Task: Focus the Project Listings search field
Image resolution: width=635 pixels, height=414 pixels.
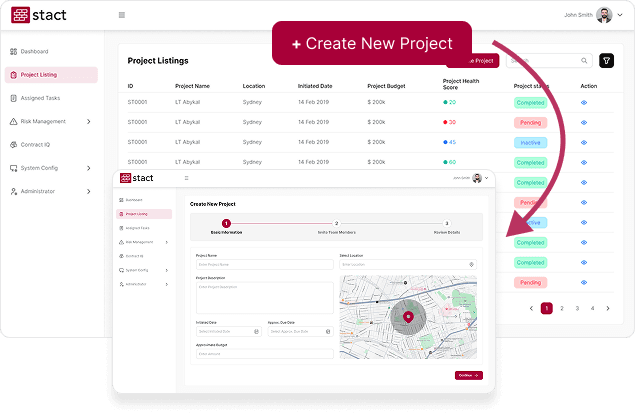Action: point(549,61)
